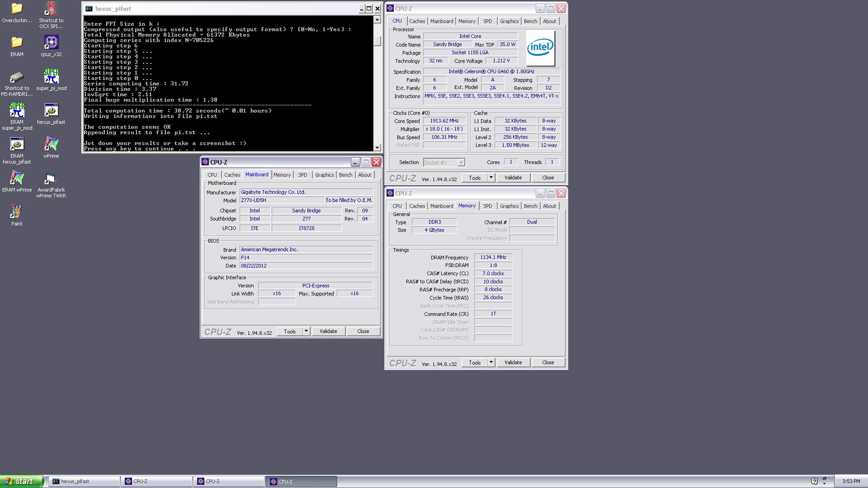Open Bench tab in CPU window

(530, 21)
